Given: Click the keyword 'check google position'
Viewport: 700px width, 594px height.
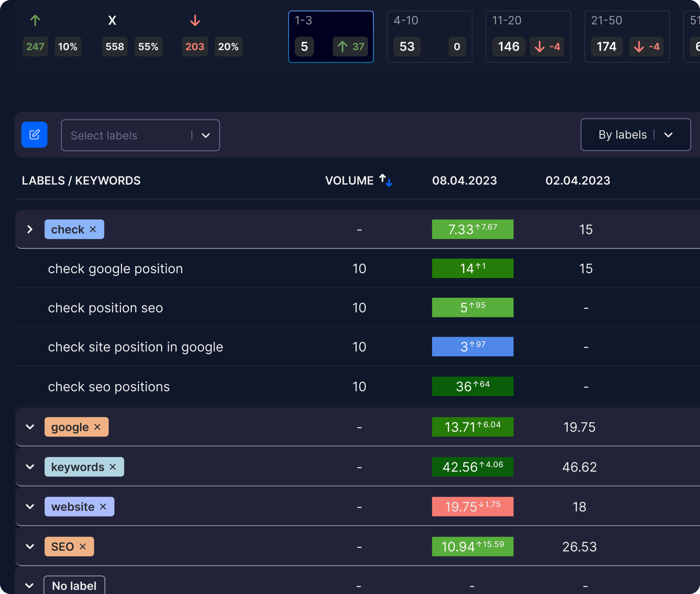Looking at the screenshot, I should pyautogui.click(x=115, y=269).
